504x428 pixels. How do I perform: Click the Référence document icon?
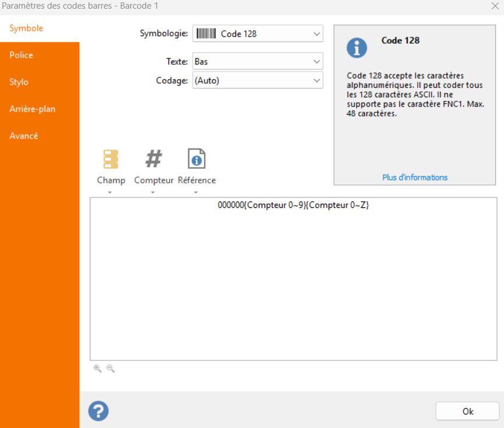coord(196,158)
